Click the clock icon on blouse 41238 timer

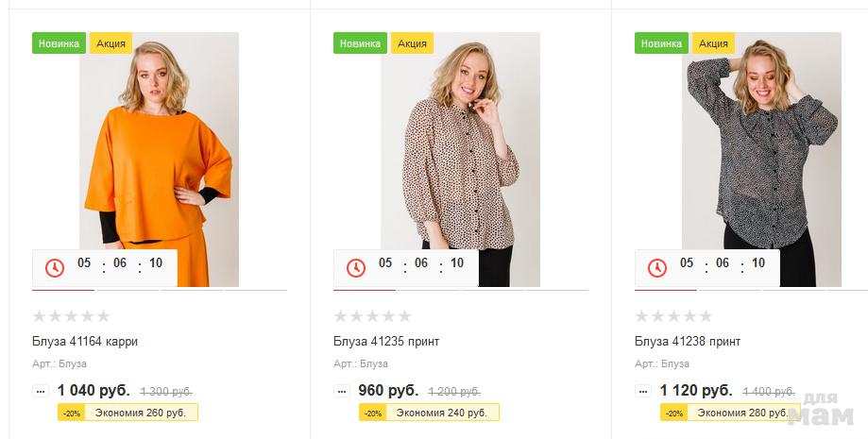click(x=657, y=268)
